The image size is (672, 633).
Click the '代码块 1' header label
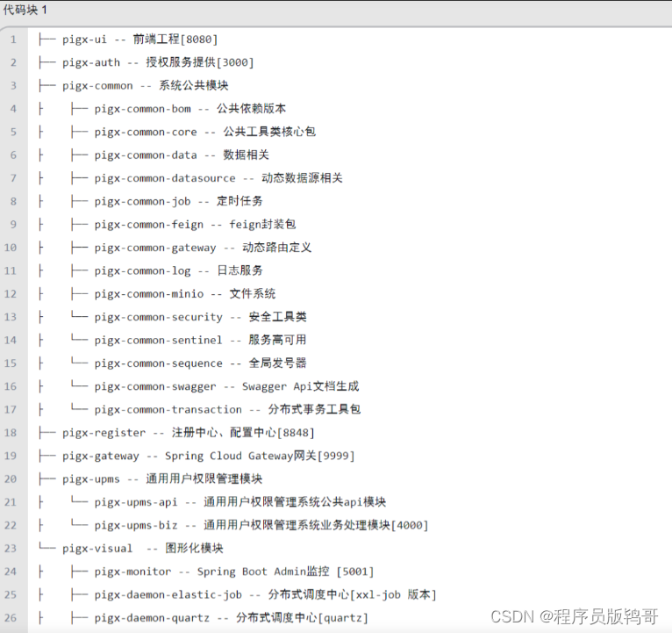click(25, 10)
